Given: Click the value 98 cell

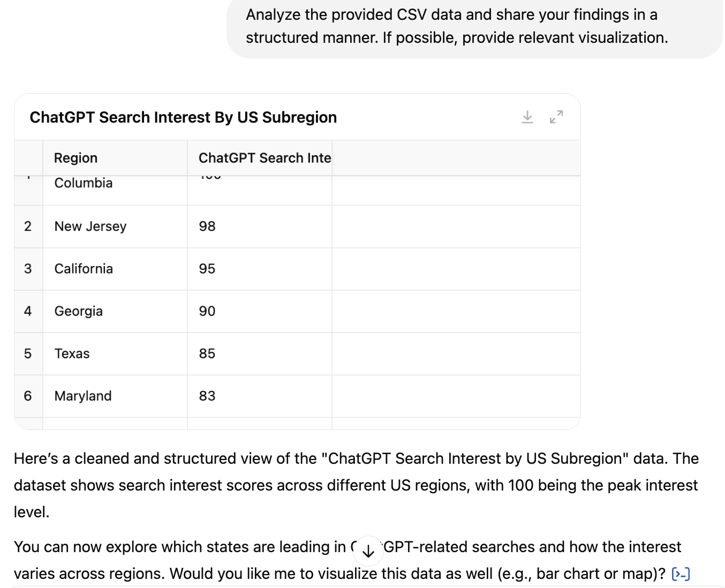Looking at the screenshot, I should [260, 227].
